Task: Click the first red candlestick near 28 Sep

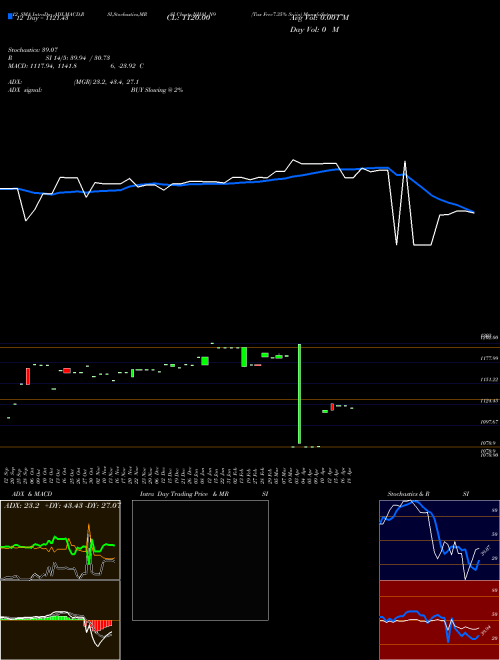Action: (28, 376)
